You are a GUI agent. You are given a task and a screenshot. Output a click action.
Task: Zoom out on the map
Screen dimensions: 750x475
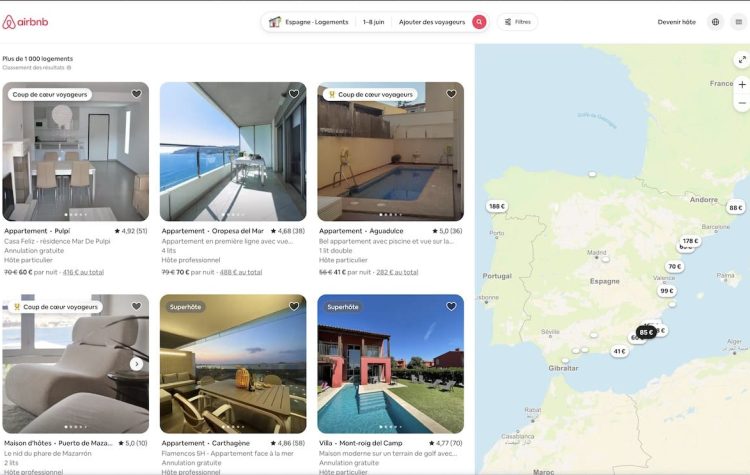742,103
